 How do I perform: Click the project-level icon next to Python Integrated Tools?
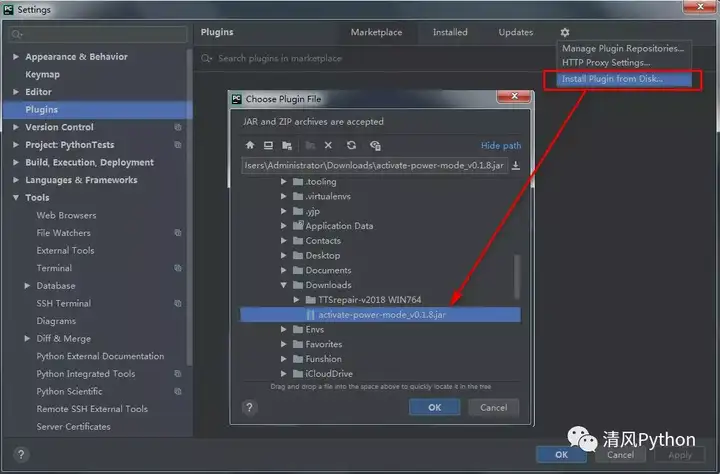(178, 374)
